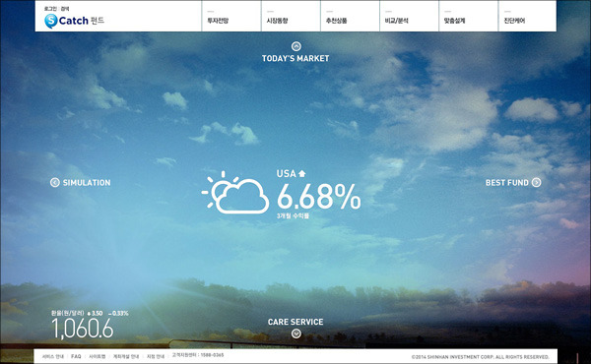Click the left arrow beside SIMULATION
The height and width of the screenshot is (364, 591).
[x=55, y=183]
